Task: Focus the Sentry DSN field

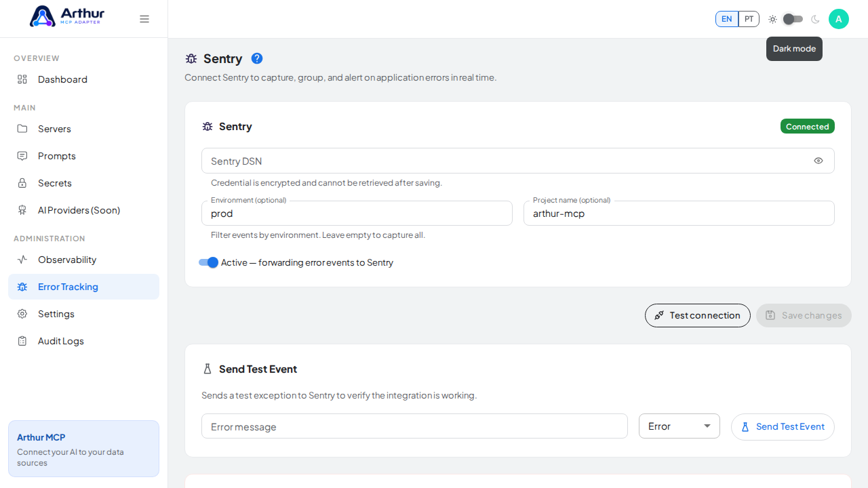Action: coord(518,161)
